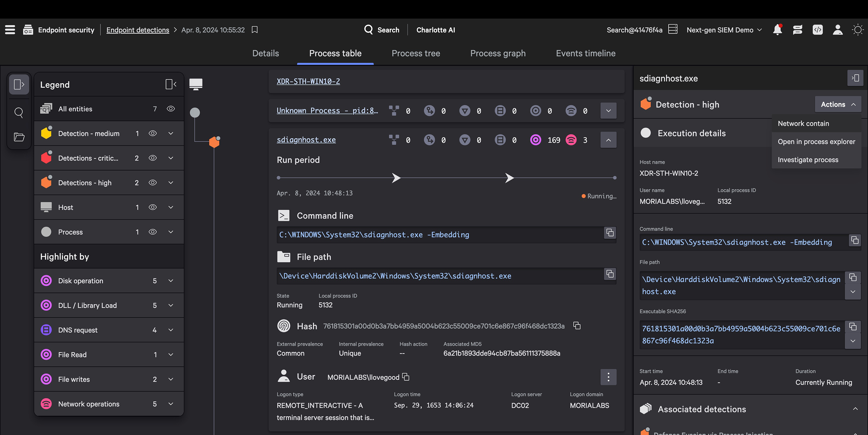Screen dimensions: 868x435
Task: Select the search tool in the left sidebar
Action: [x=19, y=113]
